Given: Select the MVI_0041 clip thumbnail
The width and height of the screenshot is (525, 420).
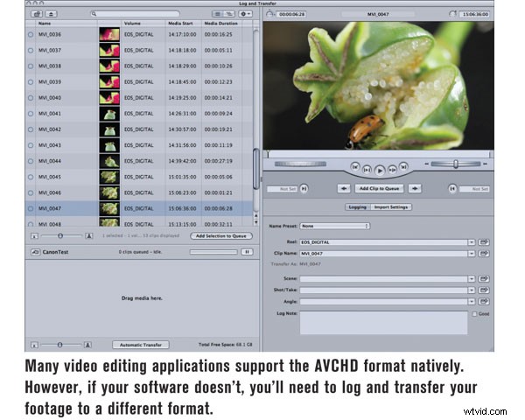Looking at the screenshot, I should pos(109,114).
